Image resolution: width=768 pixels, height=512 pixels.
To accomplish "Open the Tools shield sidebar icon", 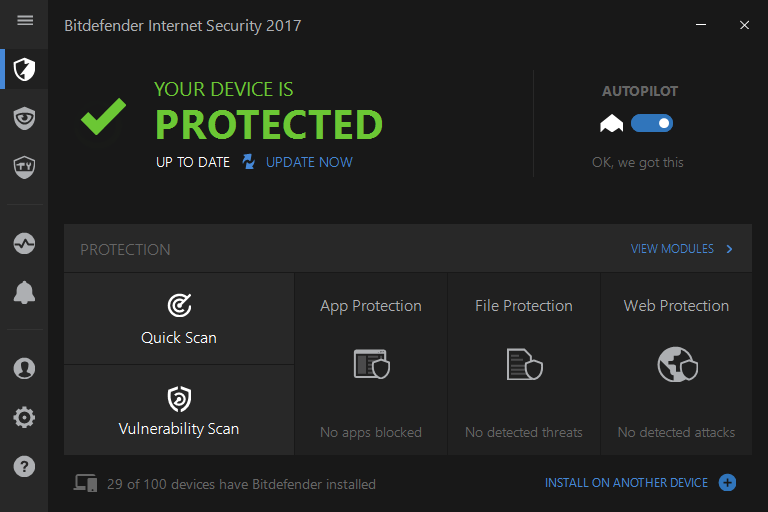I will coord(25,166).
